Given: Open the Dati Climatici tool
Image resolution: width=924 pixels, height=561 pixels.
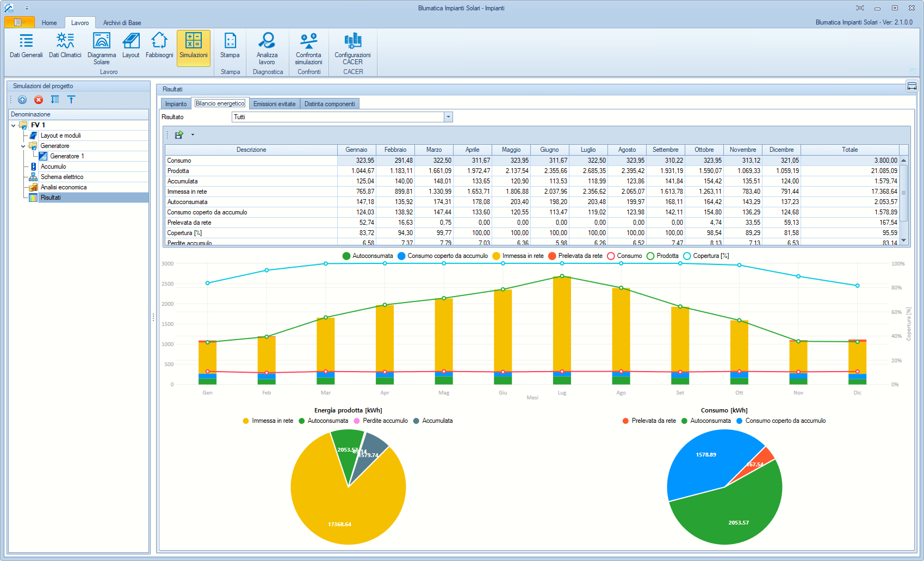Looking at the screenshot, I should (65, 46).
